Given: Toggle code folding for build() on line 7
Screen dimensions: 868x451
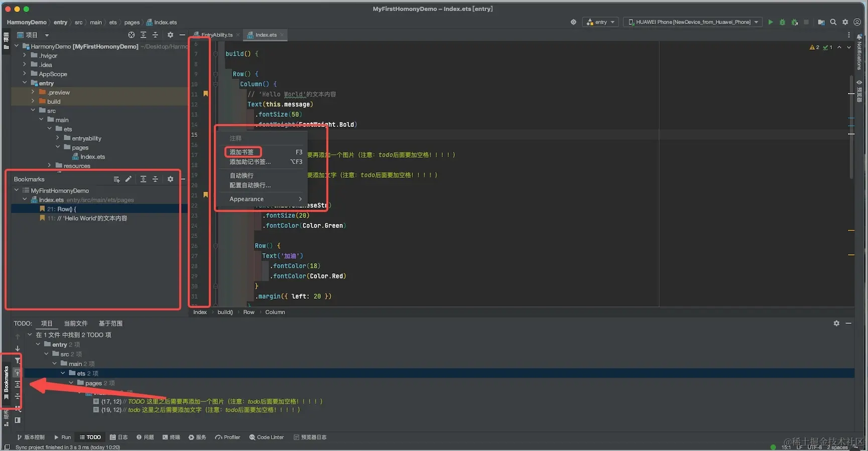Looking at the screenshot, I should [x=215, y=54].
